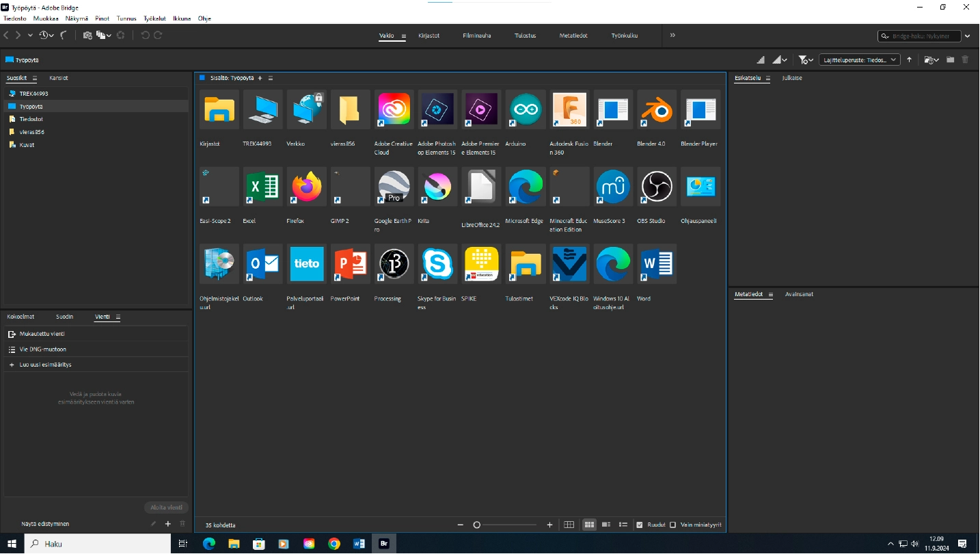Click the boomerang return icon in toolbar

(x=64, y=35)
